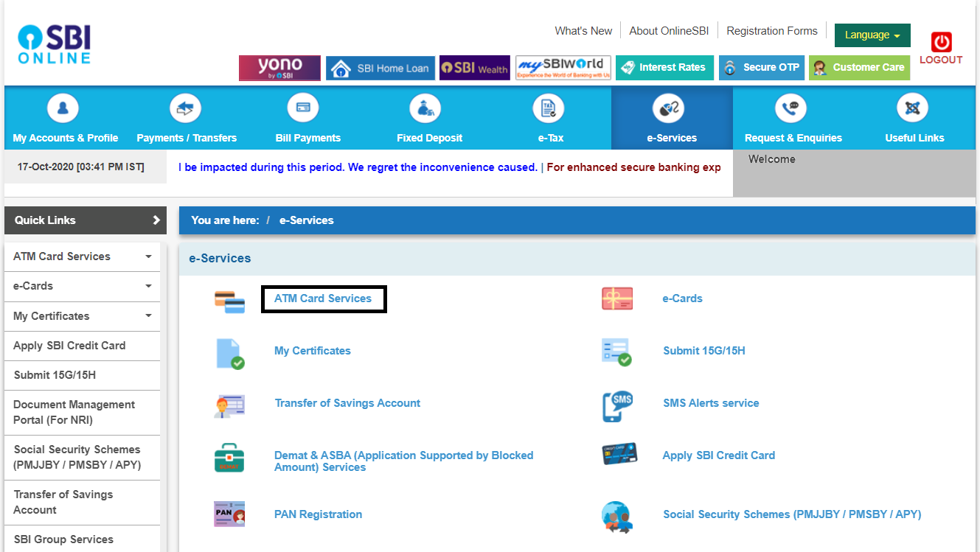The width and height of the screenshot is (980, 552).
Task: Select Social Security Schemes in Quick Links
Action: pos(82,458)
